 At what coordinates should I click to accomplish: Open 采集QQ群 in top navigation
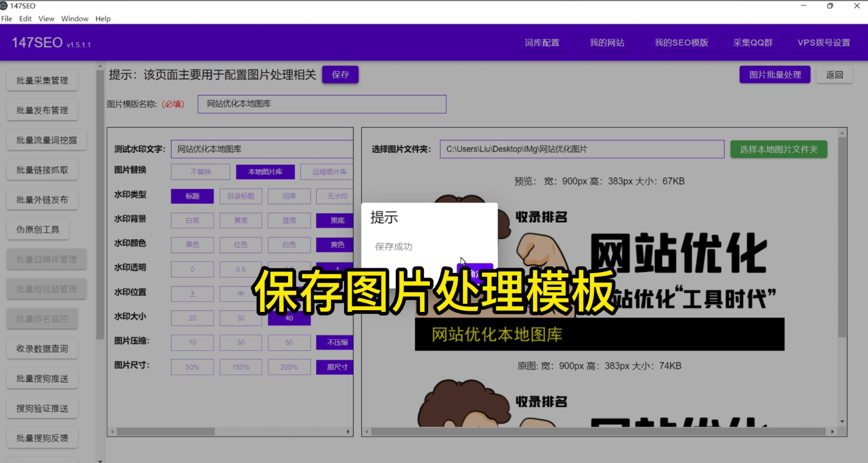tap(753, 43)
